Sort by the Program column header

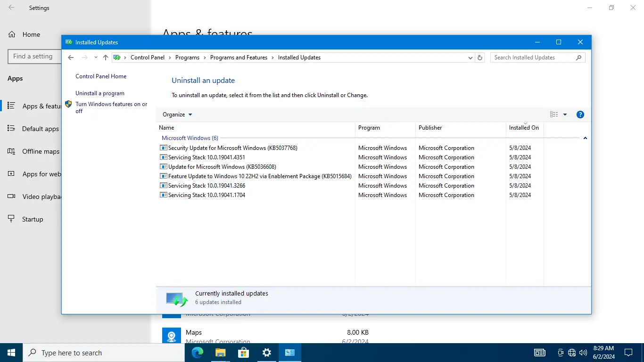[385, 128]
